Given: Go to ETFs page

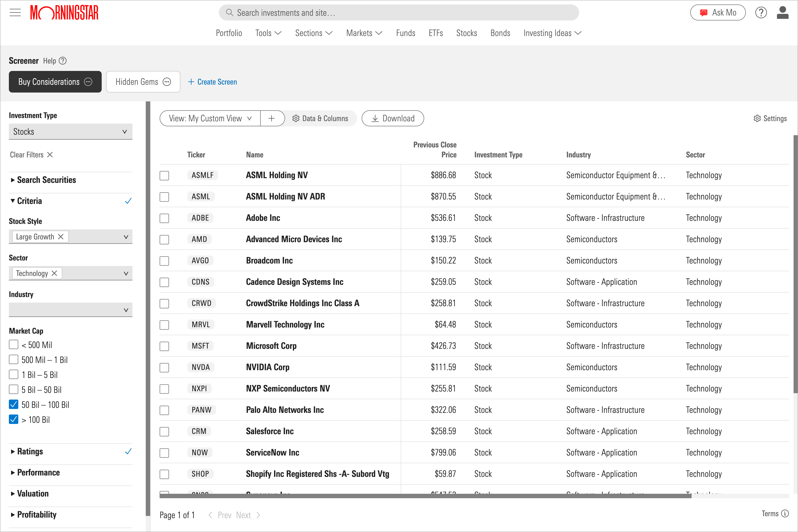Looking at the screenshot, I should 436,33.
